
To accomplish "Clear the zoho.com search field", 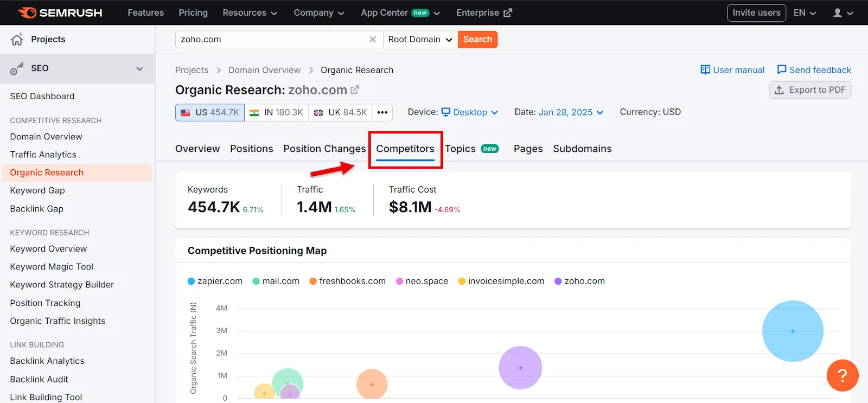I will pos(373,39).
